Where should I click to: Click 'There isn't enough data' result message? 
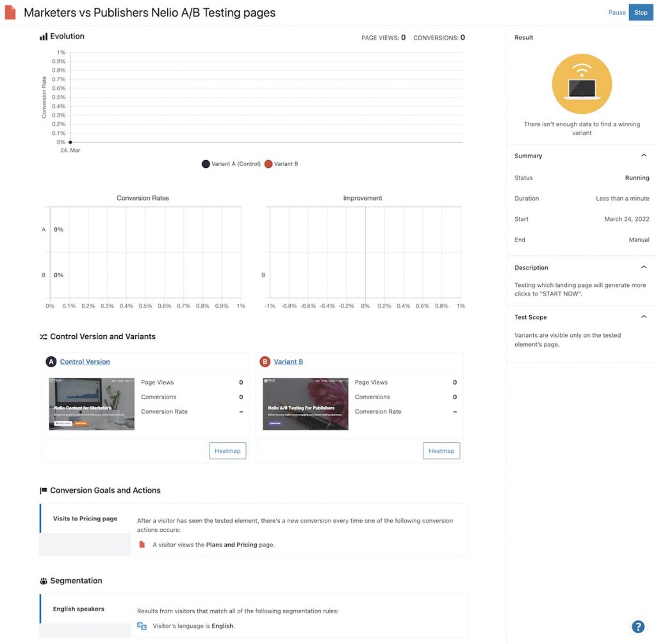582,128
